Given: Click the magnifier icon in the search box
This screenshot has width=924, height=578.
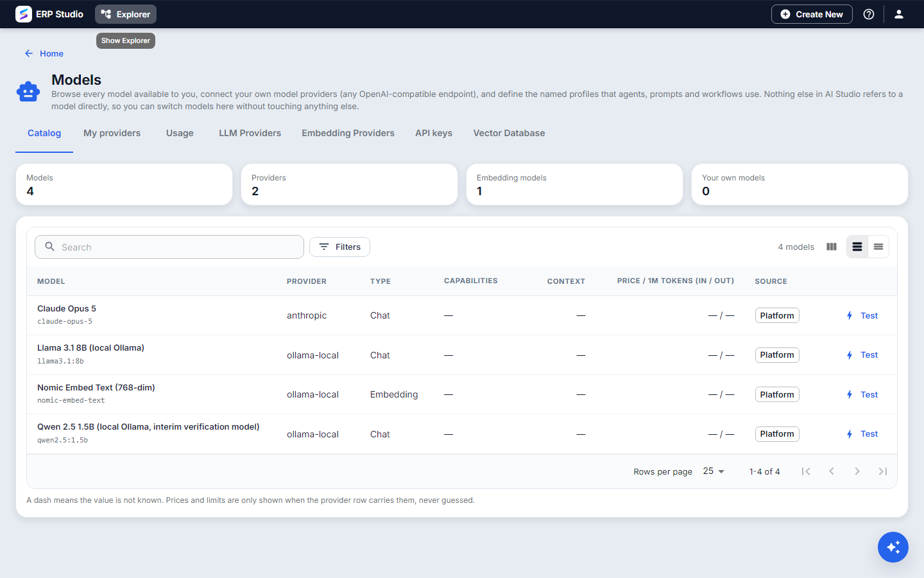Looking at the screenshot, I should (49, 247).
